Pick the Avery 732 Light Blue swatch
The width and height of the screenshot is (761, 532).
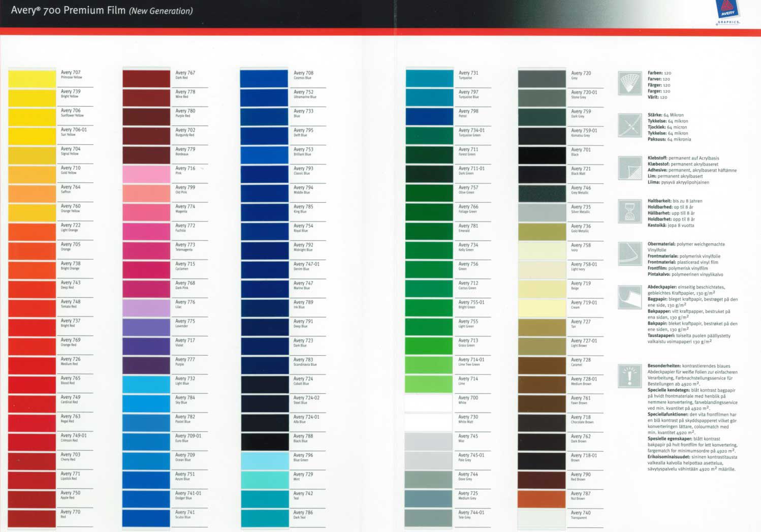coord(146,385)
